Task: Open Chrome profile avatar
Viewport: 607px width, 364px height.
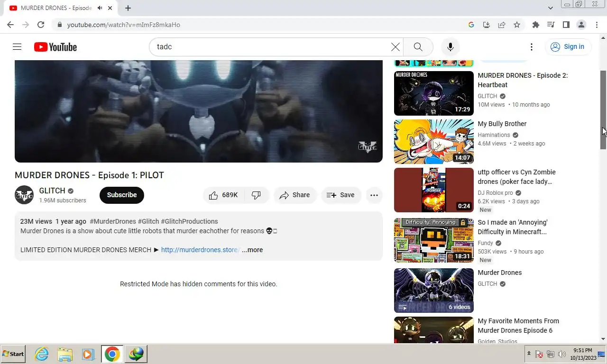Action: click(581, 25)
